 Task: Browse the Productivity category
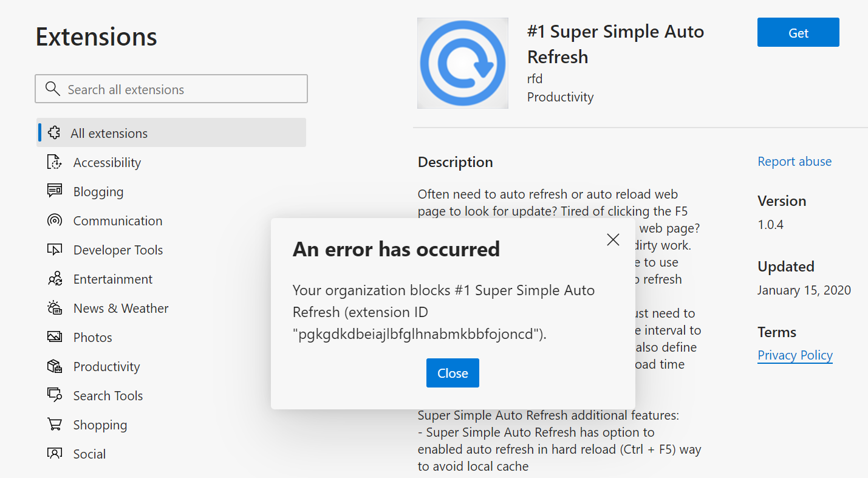[107, 366]
